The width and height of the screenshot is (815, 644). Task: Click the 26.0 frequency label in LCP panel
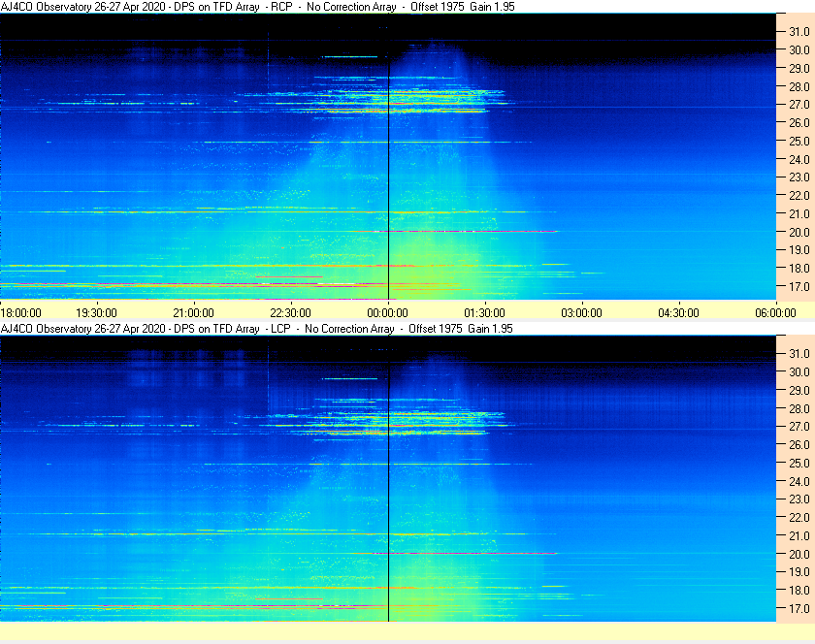(x=799, y=444)
